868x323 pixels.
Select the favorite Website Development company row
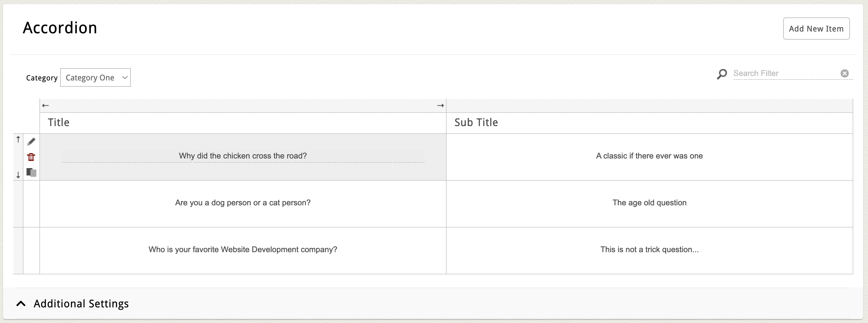pos(243,249)
